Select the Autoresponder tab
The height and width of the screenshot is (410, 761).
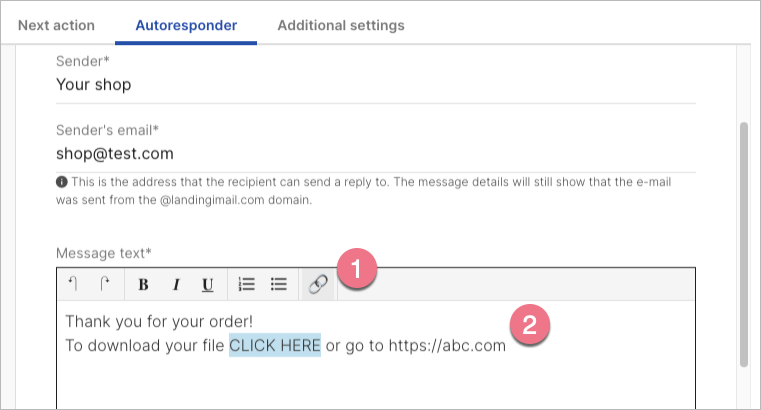(x=186, y=25)
